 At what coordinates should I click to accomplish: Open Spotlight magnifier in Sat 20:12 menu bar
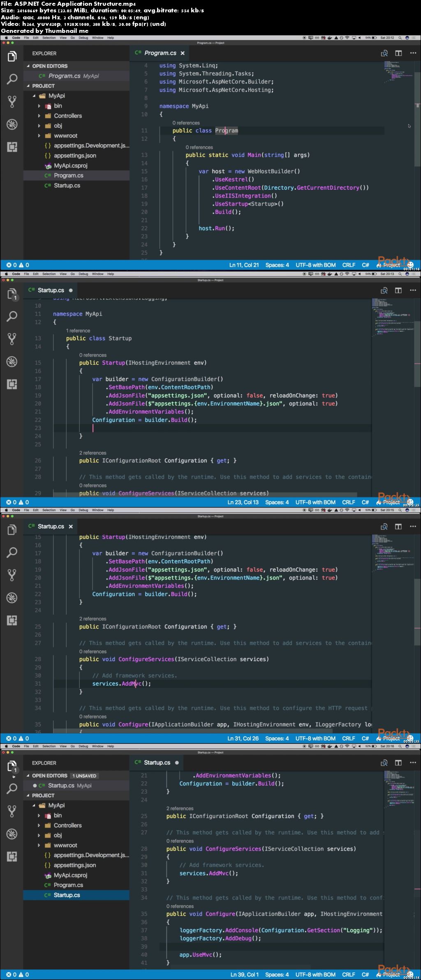pyautogui.click(x=400, y=38)
